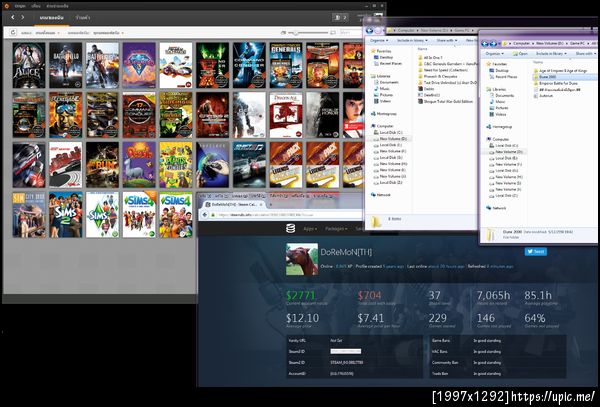600x407 pixels.
Task: Select the All In One 7 folder
Action: (x=430, y=57)
